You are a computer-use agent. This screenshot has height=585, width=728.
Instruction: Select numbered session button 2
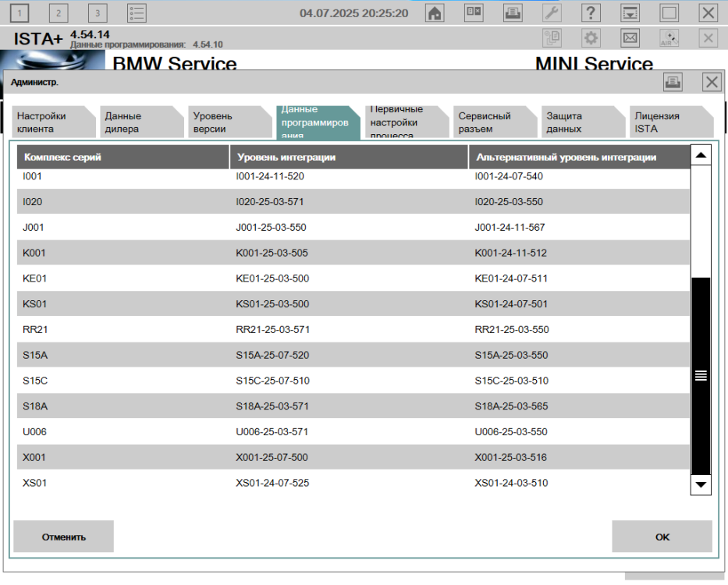pyautogui.click(x=59, y=12)
